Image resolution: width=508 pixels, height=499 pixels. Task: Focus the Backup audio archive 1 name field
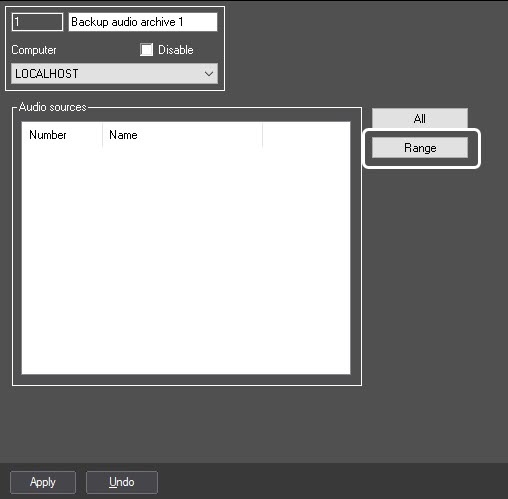pyautogui.click(x=143, y=22)
